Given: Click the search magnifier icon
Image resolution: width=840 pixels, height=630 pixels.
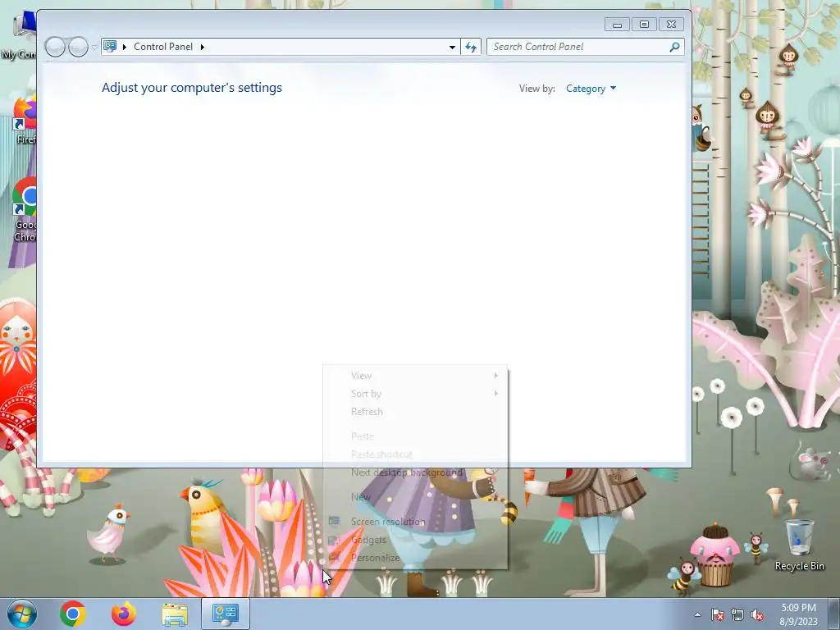Looking at the screenshot, I should (675, 47).
